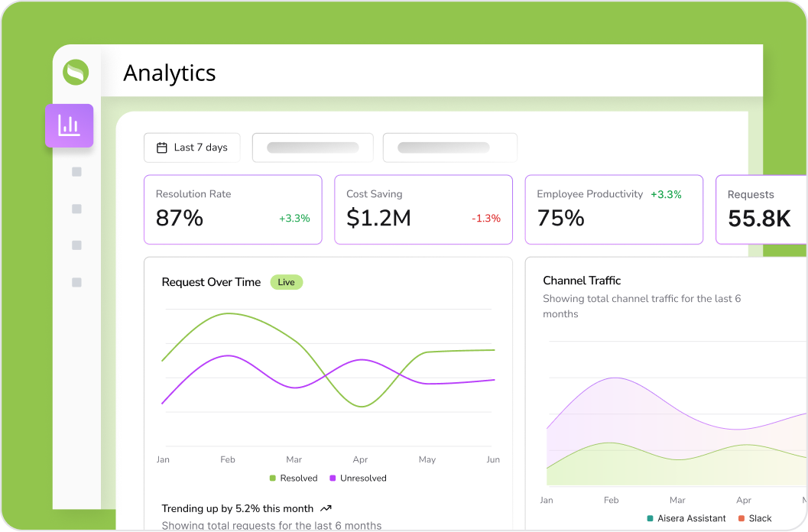Click the green Live badge

coord(287,282)
